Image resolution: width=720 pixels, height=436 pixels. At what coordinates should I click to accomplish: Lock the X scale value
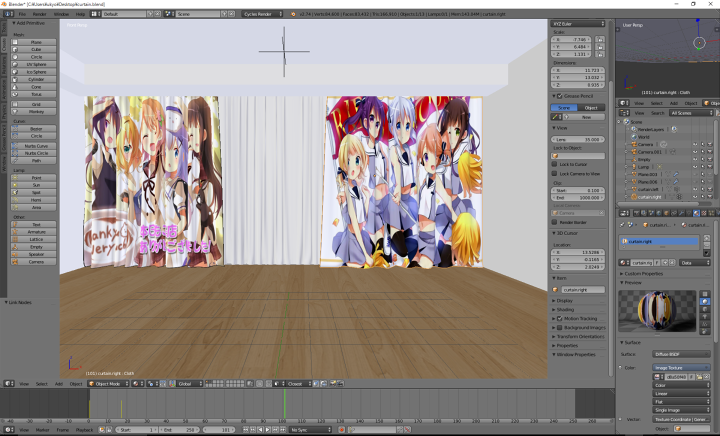coord(600,39)
